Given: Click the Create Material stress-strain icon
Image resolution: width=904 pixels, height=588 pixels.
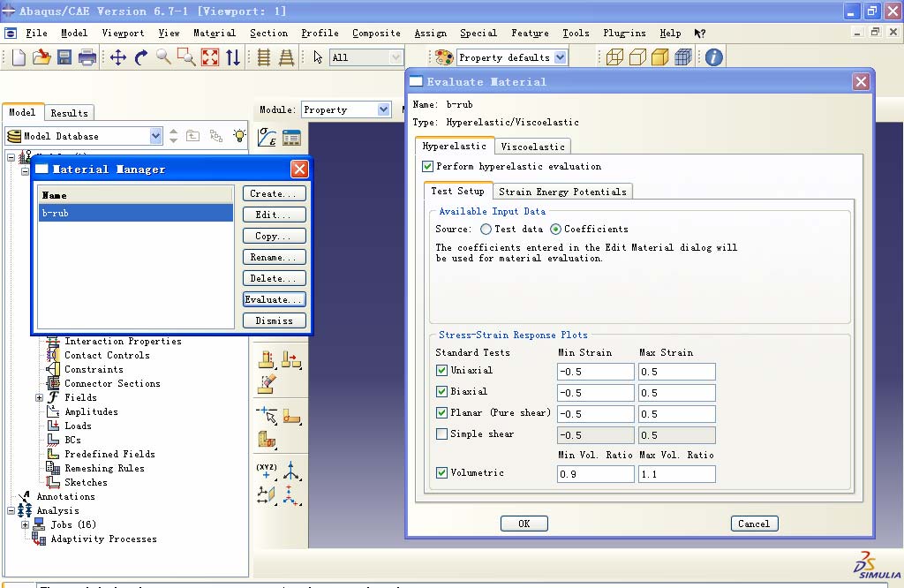Looking at the screenshot, I should pos(267,138).
